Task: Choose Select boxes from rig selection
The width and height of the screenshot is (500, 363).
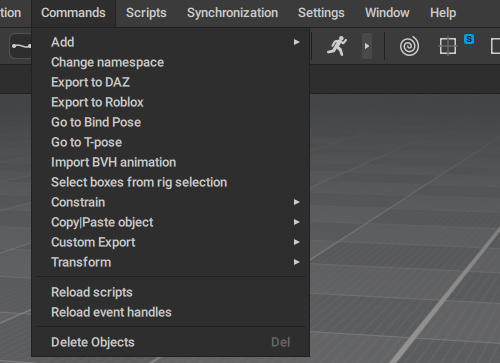Action: pos(171,182)
